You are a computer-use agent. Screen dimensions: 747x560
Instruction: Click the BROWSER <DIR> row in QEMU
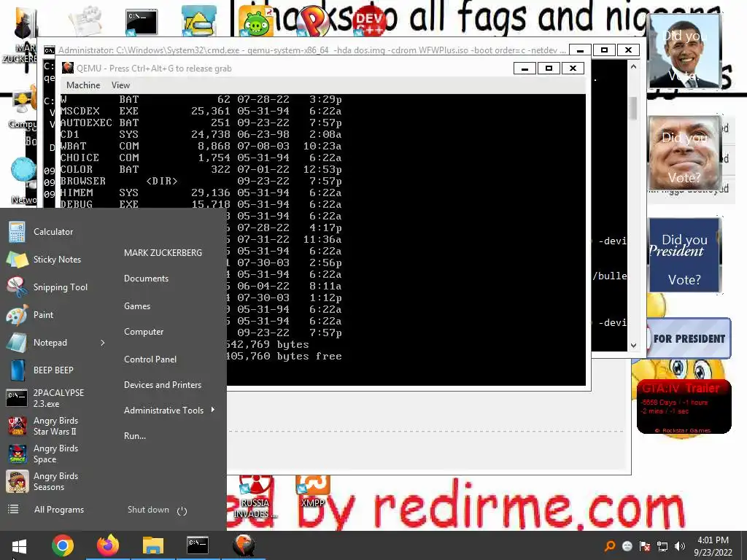coord(201,181)
